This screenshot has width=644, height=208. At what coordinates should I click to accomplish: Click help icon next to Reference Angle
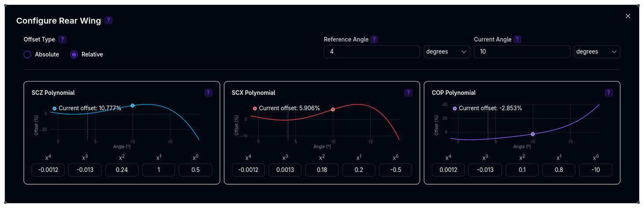point(374,40)
